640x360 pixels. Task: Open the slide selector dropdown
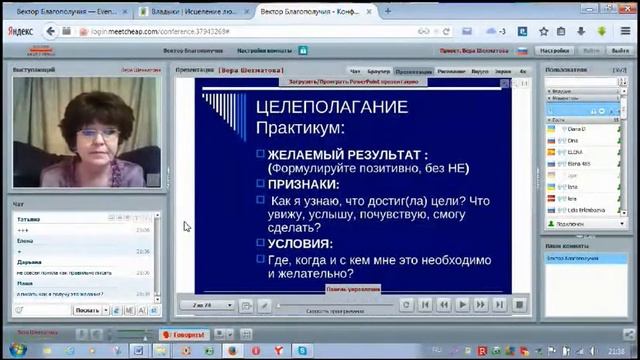(x=207, y=305)
